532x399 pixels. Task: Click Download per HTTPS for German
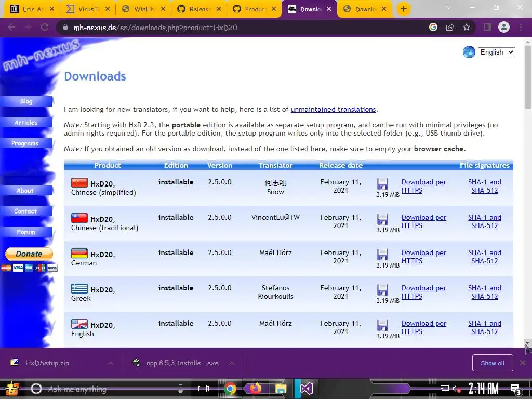424,257
